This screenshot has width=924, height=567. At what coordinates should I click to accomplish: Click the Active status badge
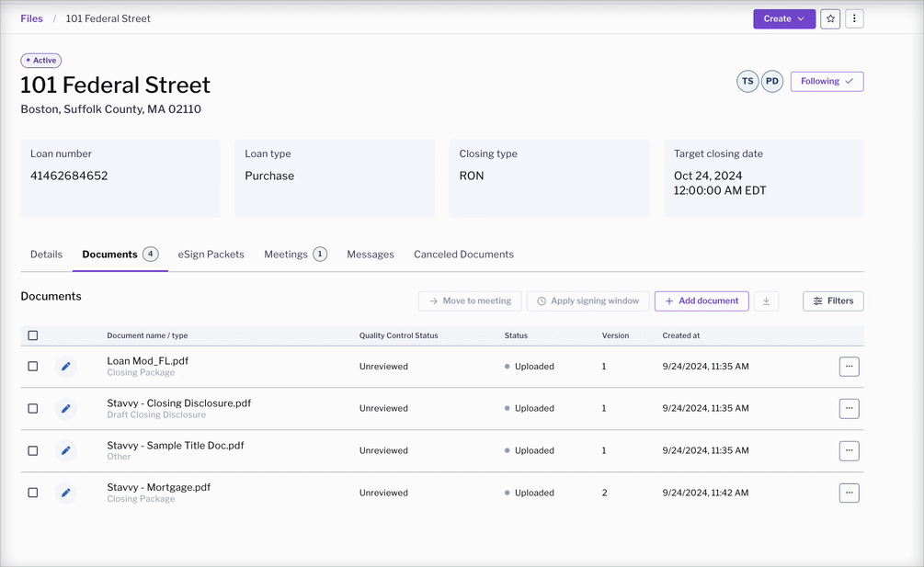pos(41,61)
